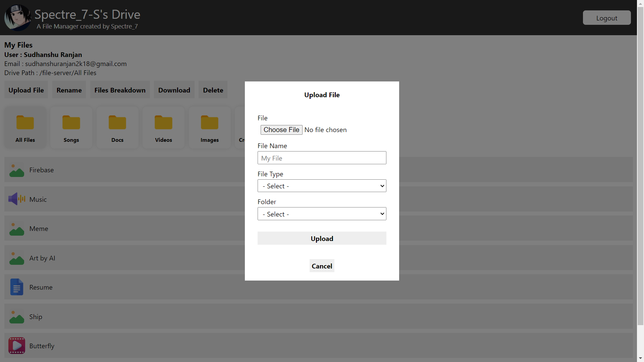
Task: Click the Delete toolbar button
Action: pos(213,90)
